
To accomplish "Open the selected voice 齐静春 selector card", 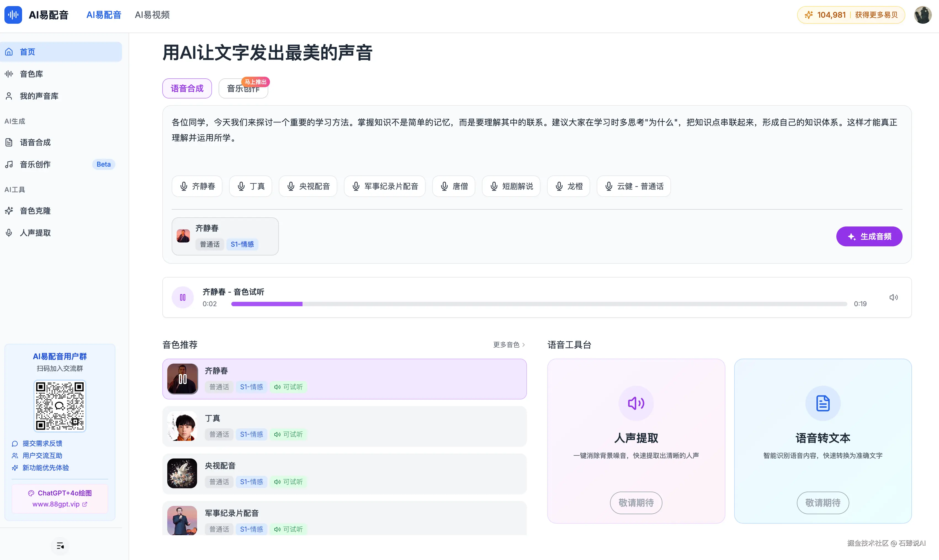I will click(x=225, y=236).
